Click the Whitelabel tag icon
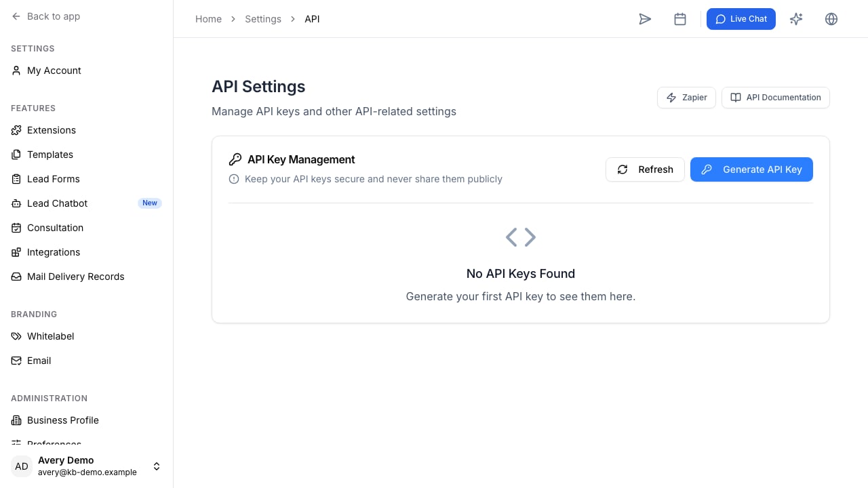The width and height of the screenshot is (868, 488). (x=16, y=336)
